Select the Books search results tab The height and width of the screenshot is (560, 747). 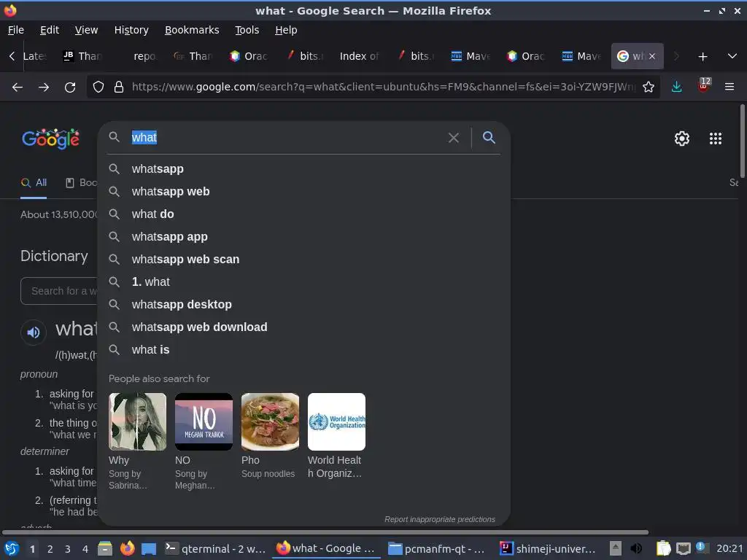(81, 183)
